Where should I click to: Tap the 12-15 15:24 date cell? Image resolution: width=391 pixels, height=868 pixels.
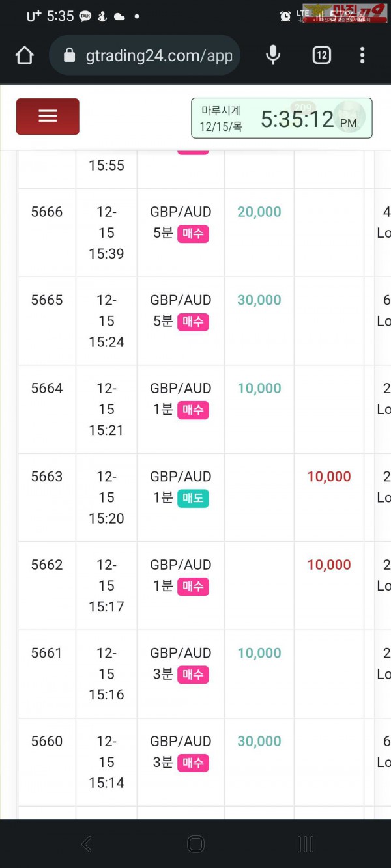pos(106,321)
